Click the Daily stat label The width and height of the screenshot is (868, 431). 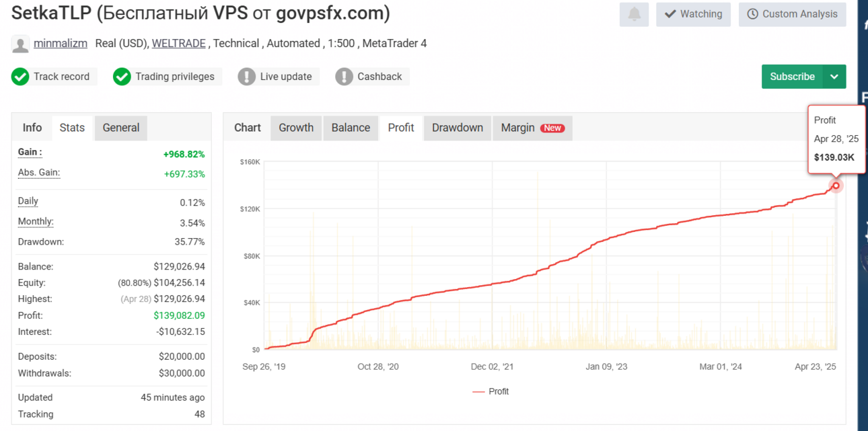(x=28, y=201)
